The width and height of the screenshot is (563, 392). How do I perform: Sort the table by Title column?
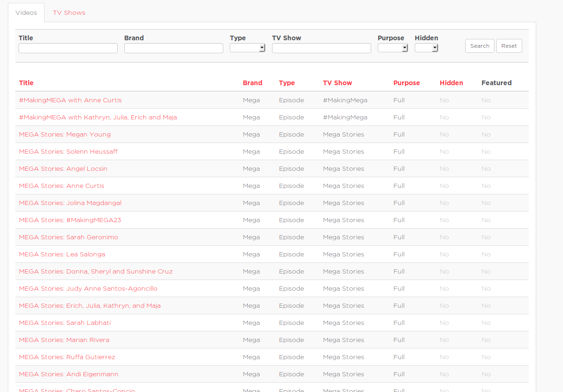[26, 83]
